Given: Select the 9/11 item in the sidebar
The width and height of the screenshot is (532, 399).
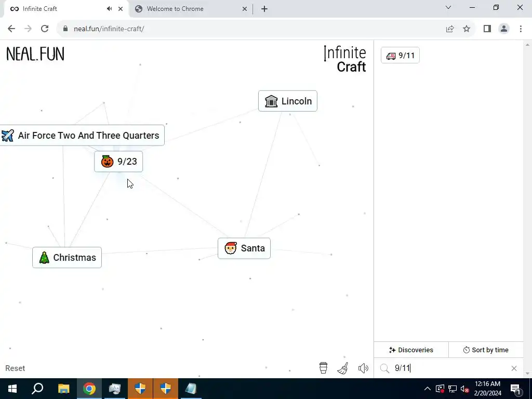Looking at the screenshot, I should click(400, 55).
